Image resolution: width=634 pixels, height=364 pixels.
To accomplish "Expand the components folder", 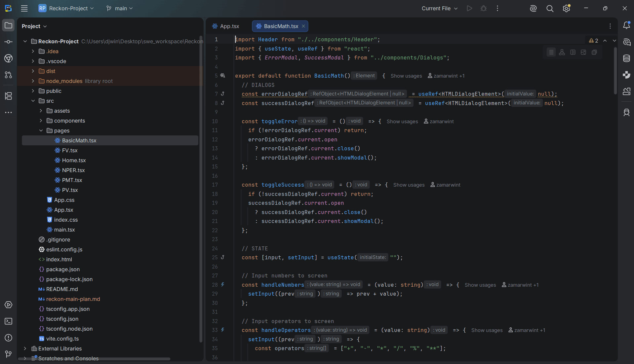I will click(41, 121).
